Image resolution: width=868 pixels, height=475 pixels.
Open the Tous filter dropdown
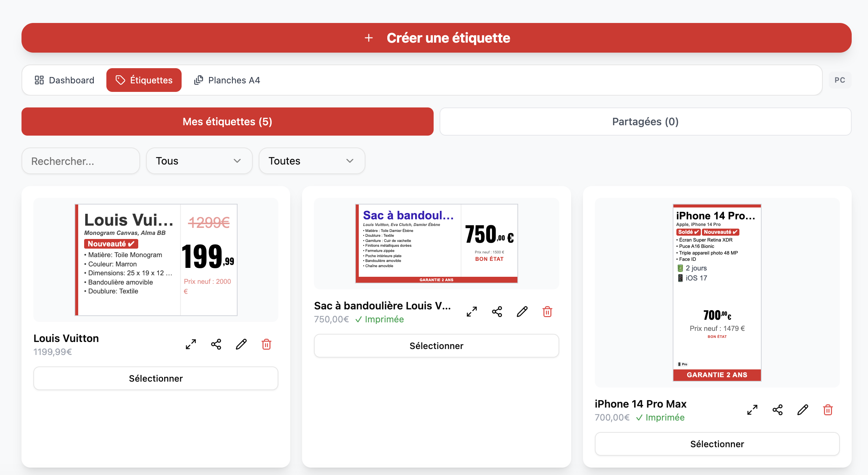pyautogui.click(x=199, y=161)
